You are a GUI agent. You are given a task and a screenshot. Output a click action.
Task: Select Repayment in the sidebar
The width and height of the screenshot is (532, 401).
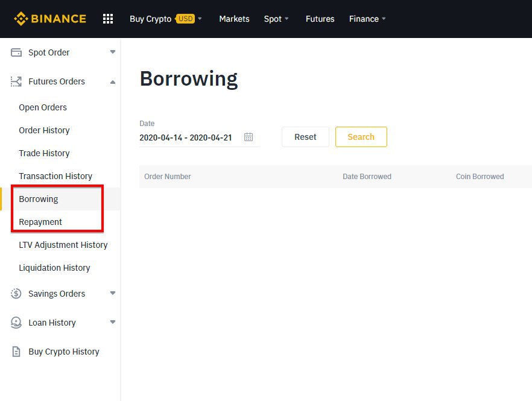(40, 223)
